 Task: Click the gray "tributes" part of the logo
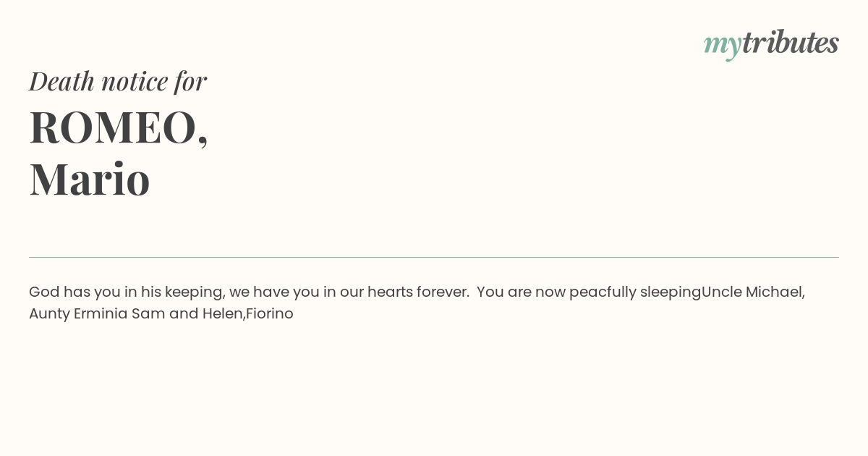791,42
